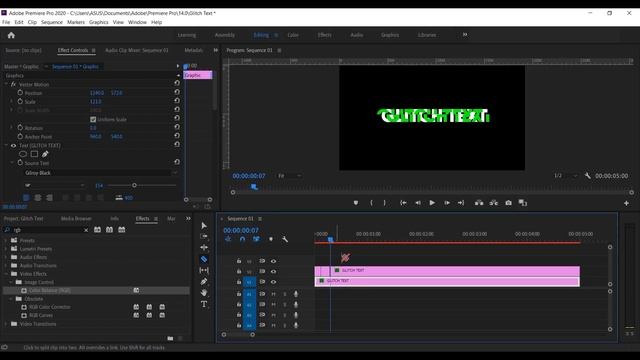Image resolution: width=640 pixels, height=360 pixels.
Task: Open the font dropdown Gilroy Black
Action: [x=101, y=173]
